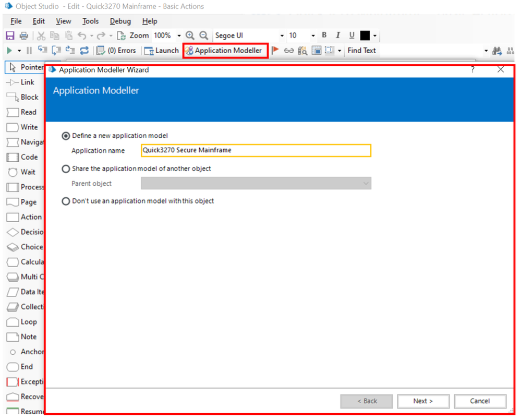Select the Link stage tool
This screenshot has width=521, height=420.
(x=21, y=82)
